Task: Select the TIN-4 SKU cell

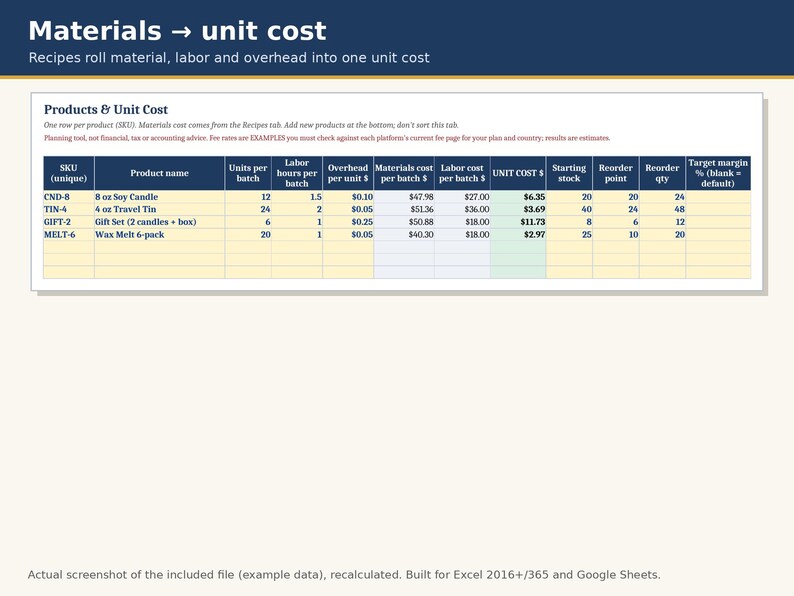Action: pyautogui.click(x=69, y=209)
